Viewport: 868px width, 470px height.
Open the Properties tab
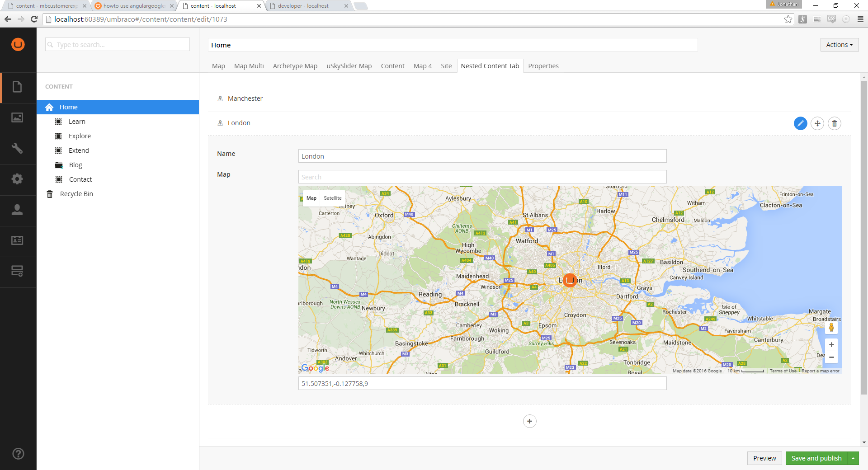tap(543, 66)
